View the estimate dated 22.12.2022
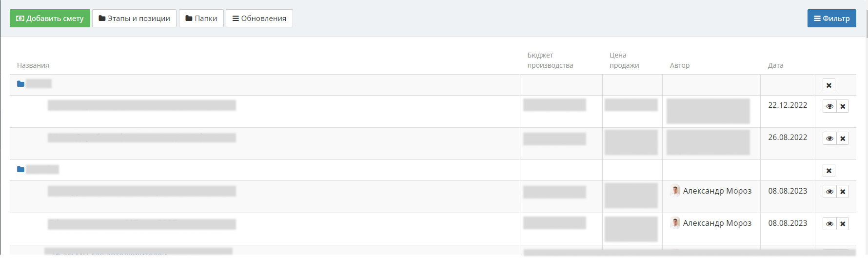The width and height of the screenshot is (868, 258). click(x=829, y=106)
